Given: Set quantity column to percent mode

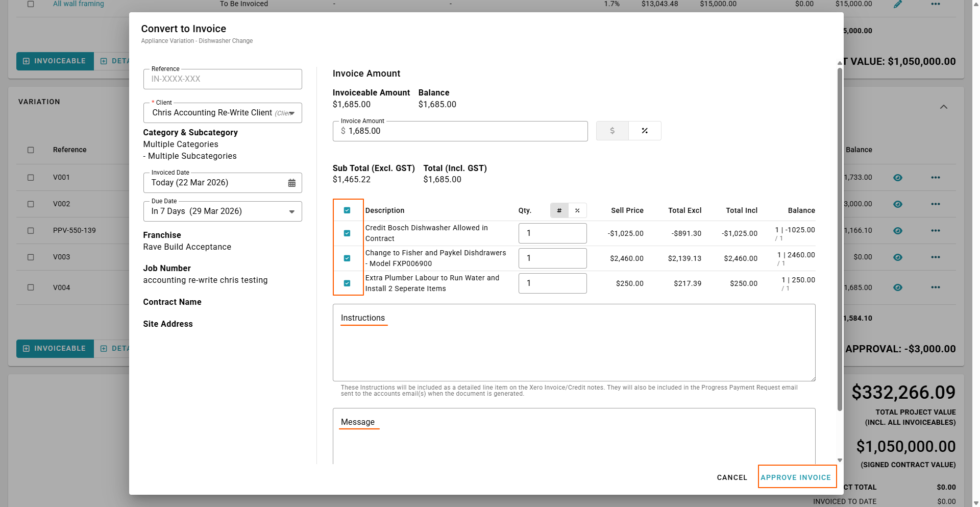Looking at the screenshot, I should point(577,210).
